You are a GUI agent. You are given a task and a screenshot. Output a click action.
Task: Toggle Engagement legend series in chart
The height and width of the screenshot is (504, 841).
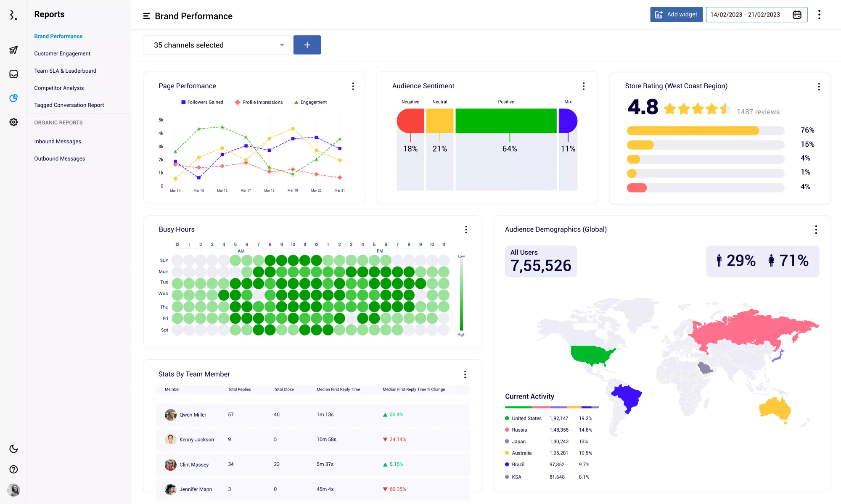[310, 102]
